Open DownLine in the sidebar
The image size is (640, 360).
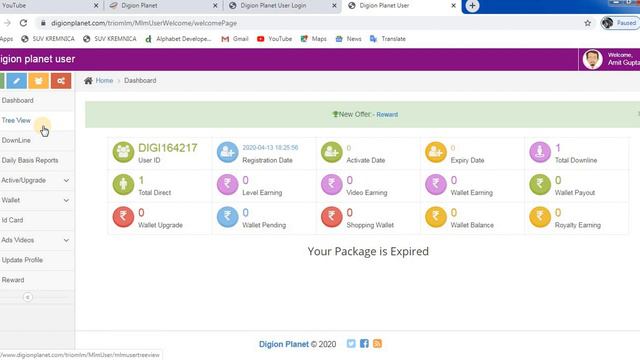(x=16, y=140)
